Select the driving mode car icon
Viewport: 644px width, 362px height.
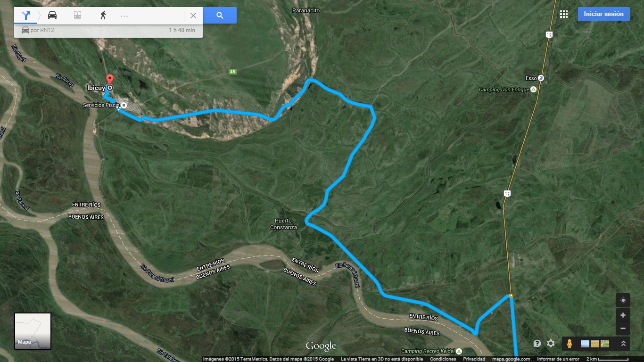52,15
